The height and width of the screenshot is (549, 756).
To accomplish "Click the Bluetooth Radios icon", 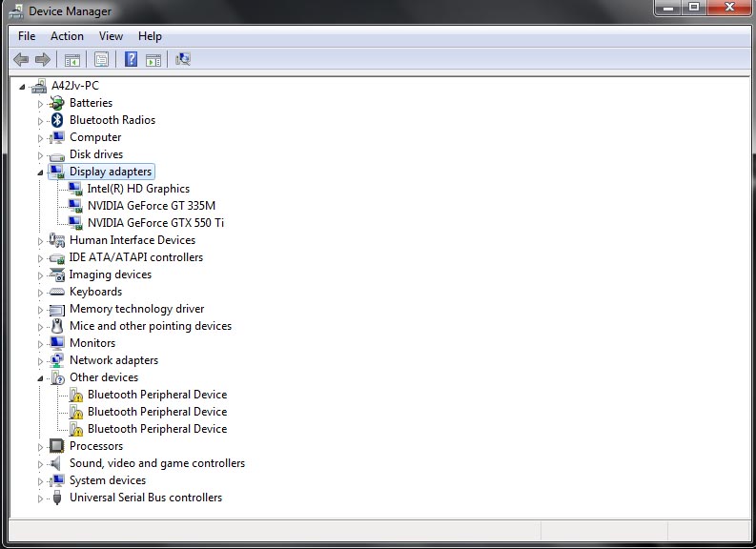I will click(57, 120).
